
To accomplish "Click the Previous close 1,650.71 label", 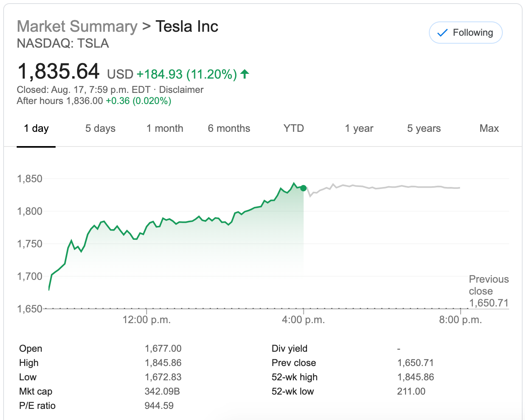I will [488, 291].
